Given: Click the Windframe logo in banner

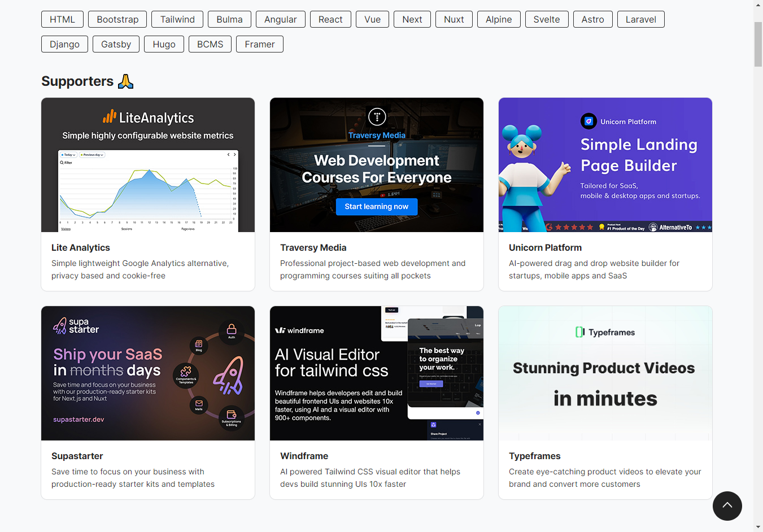Looking at the screenshot, I should (x=299, y=330).
